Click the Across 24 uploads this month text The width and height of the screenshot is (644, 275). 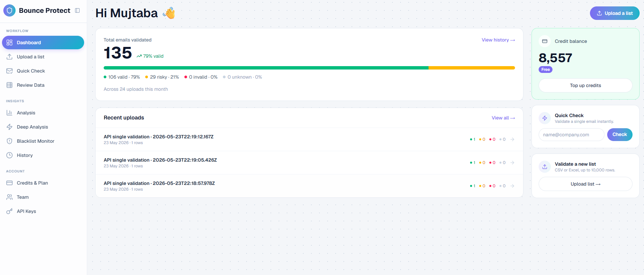click(x=136, y=89)
